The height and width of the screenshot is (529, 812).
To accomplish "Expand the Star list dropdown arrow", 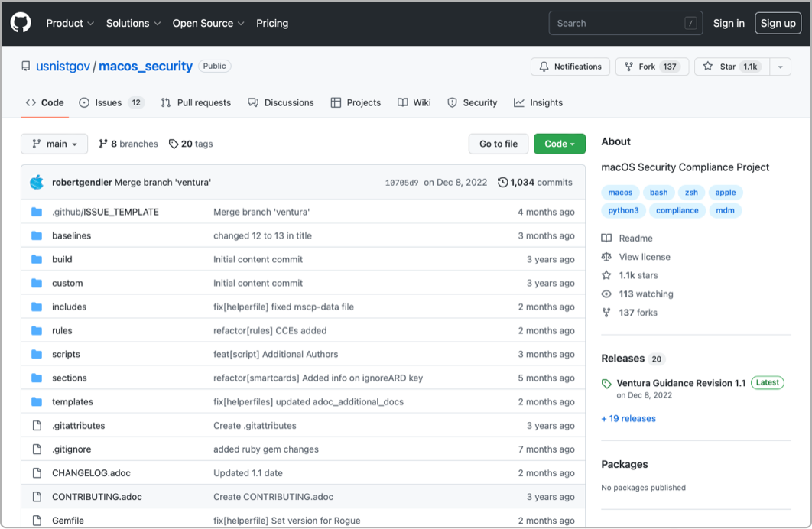I will coord(781,67).
